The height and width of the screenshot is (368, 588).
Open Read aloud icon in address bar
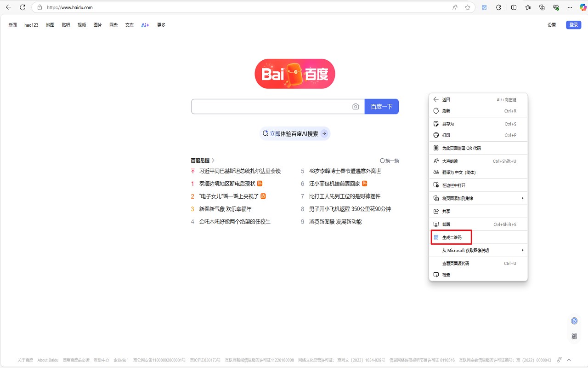tap(455, 7)
